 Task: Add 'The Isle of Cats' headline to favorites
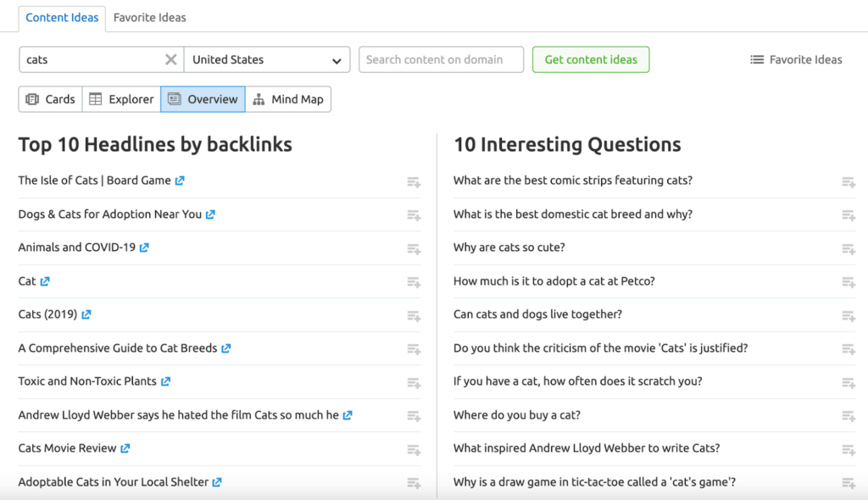pos(414,182)
